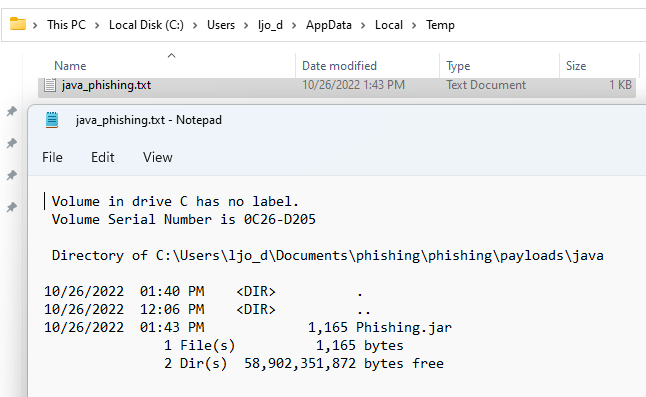Click the java_phishing.txt file icon
Image resolution: width=646 pixels, height=397 pixels.
(50, 85)
